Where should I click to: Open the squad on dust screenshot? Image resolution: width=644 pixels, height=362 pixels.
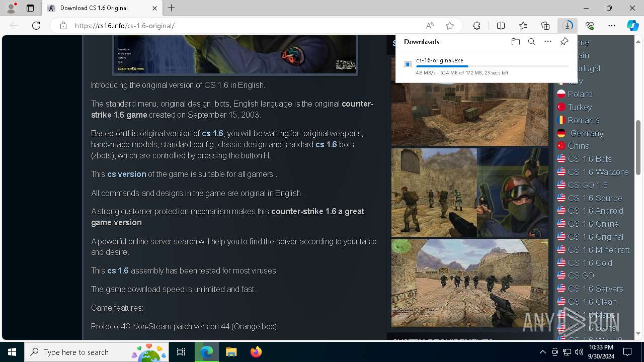coord(470,283)
